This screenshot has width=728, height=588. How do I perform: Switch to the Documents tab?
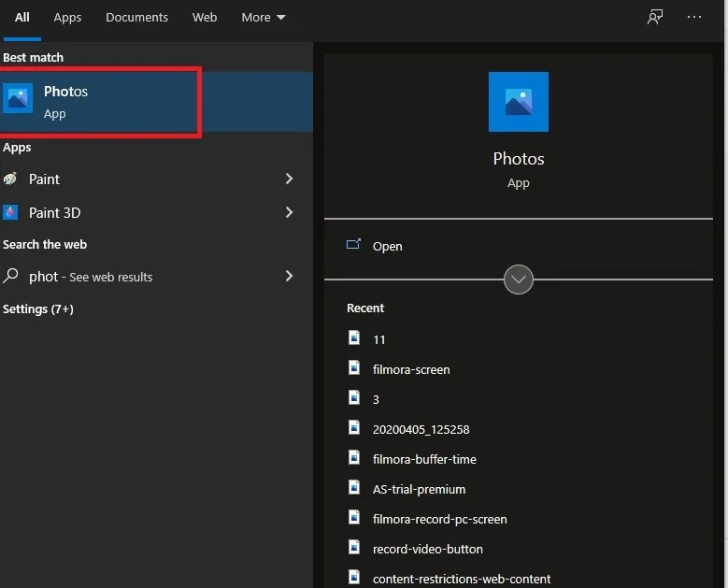click(136, 18)
